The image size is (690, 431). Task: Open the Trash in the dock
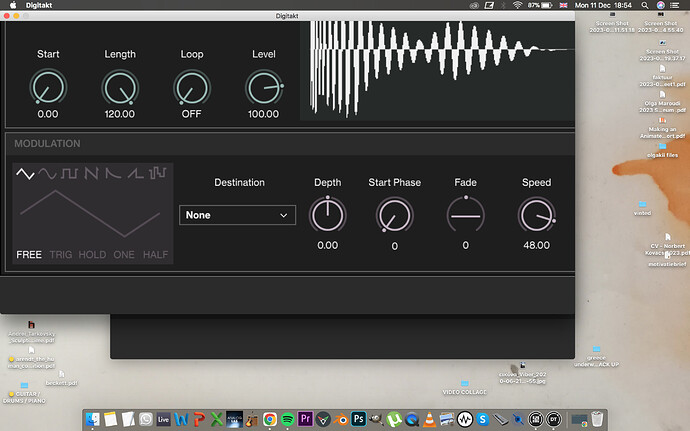pos(597,419)
